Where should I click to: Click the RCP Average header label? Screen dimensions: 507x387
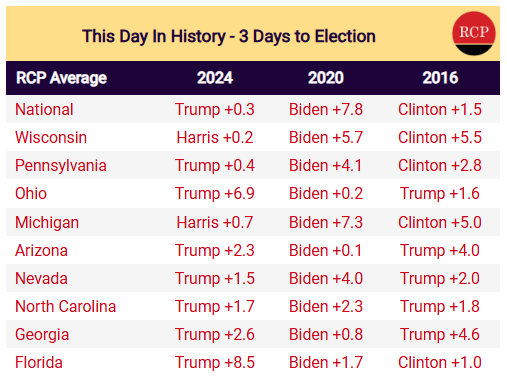(61, 78)
